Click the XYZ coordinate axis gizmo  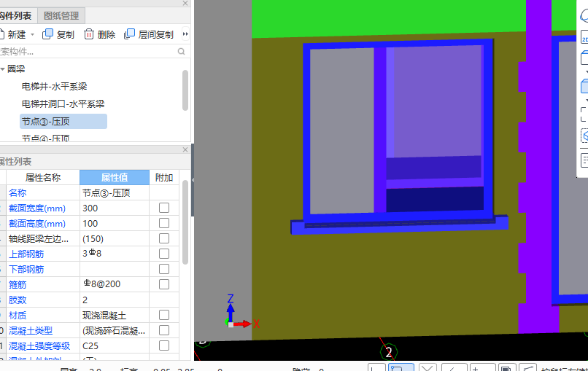coord(242,312)
